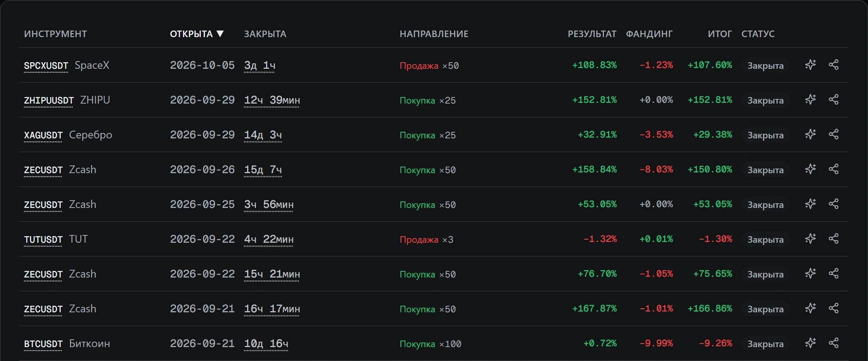Click the duration 14д 3ч

click(x=263, y=135)
